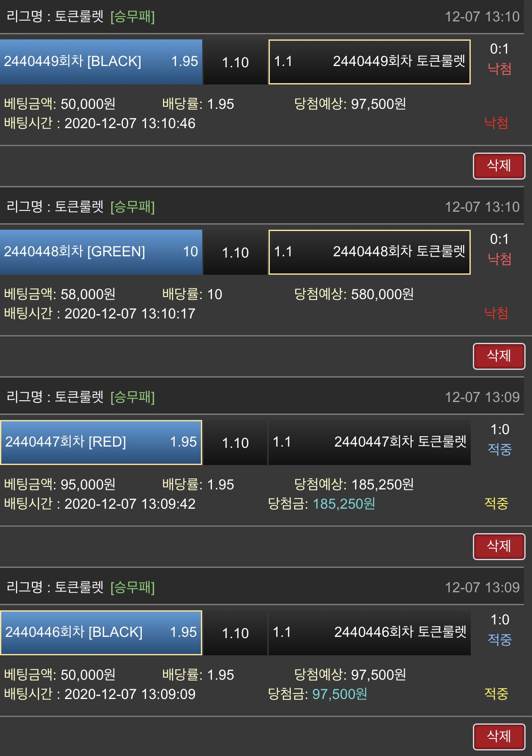Click the 2440449회차 토큰룰렛 highlighted cell
The image size is (532, 756).
pos(369,62)
